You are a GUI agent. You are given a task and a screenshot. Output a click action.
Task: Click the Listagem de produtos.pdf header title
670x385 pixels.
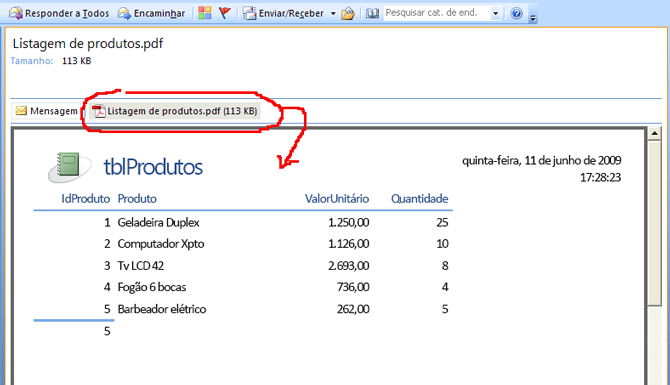point(88,43)
